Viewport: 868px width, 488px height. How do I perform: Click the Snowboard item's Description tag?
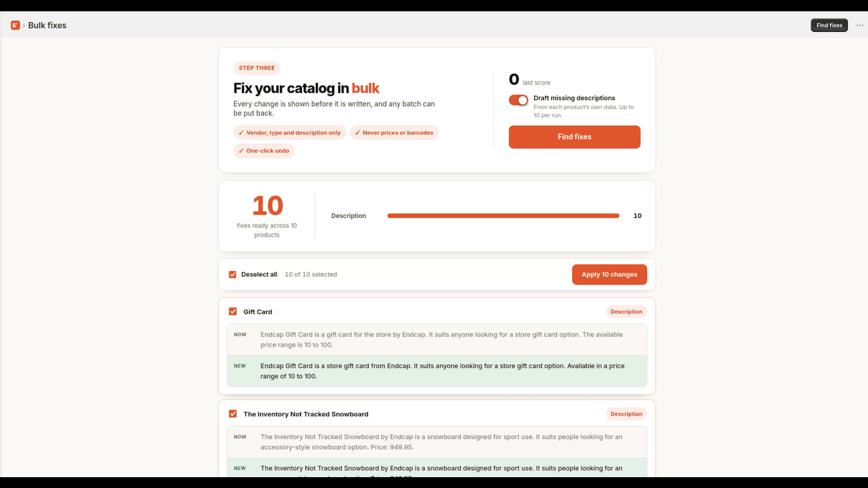point(626,414)
